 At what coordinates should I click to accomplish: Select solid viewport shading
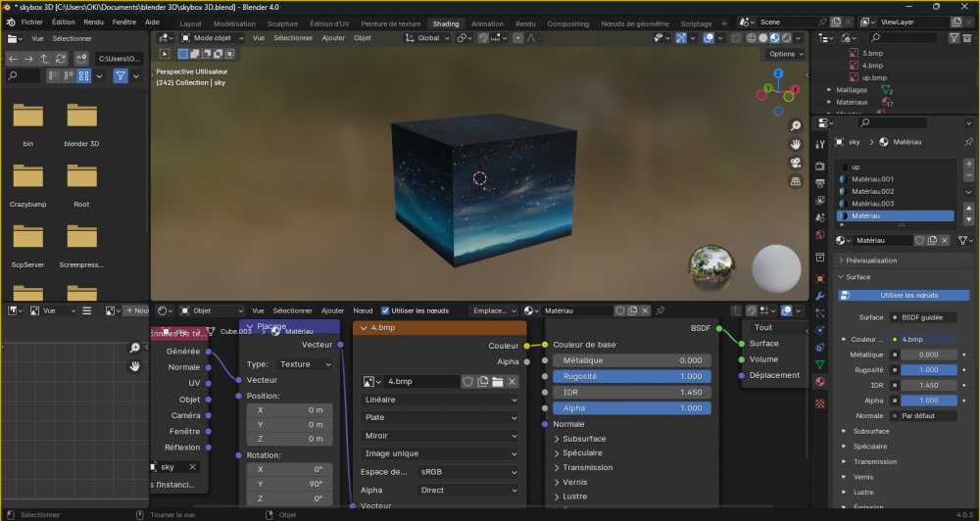(x=763, y=38)
